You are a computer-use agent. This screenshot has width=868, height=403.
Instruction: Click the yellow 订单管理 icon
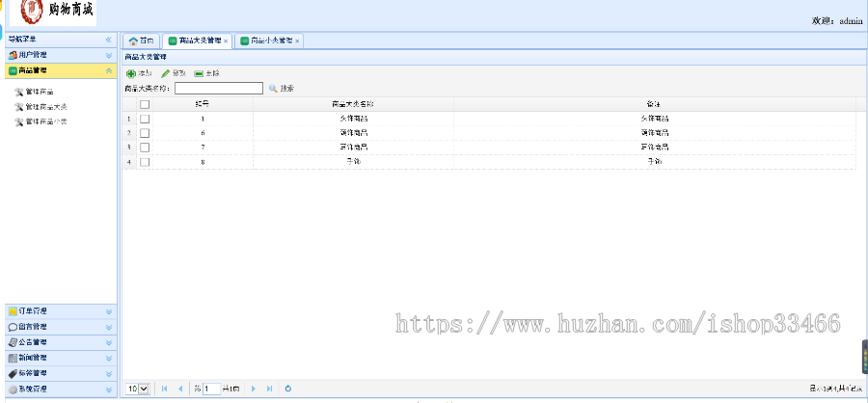13,311
